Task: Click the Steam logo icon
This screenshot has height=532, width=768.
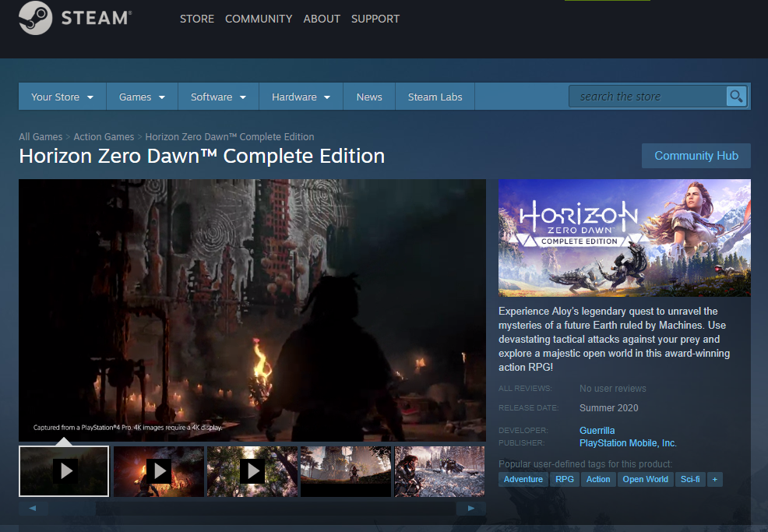Action: pos(35,18)
